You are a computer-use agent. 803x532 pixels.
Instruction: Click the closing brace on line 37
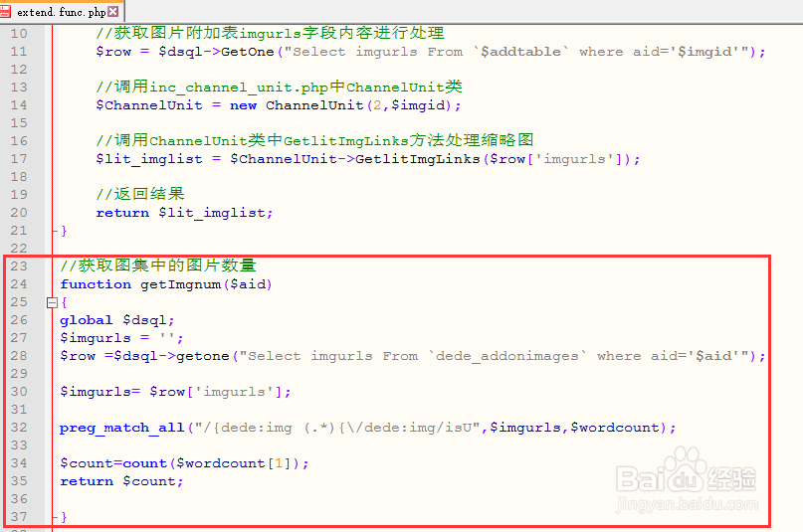coord(64,517)
